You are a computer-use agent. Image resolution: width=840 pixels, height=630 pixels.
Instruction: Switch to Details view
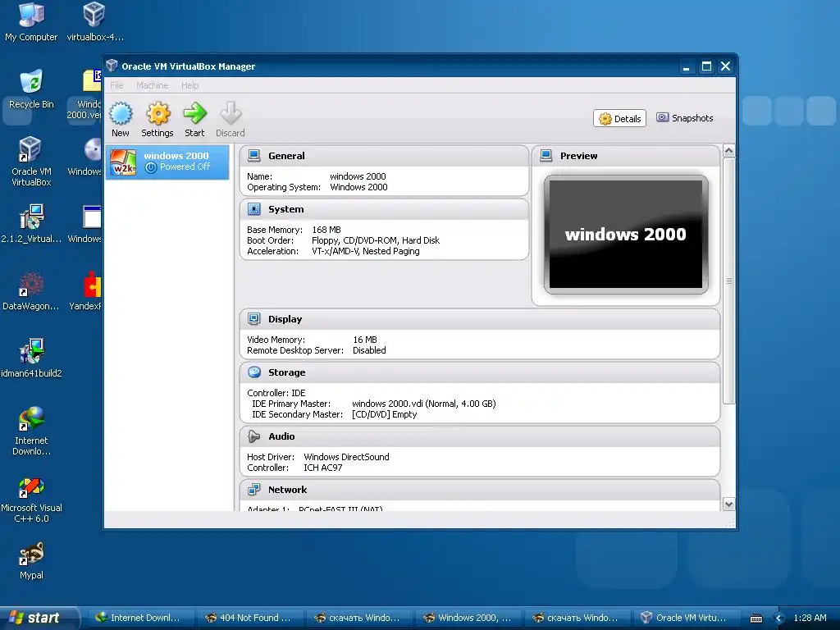pos(620,118)
